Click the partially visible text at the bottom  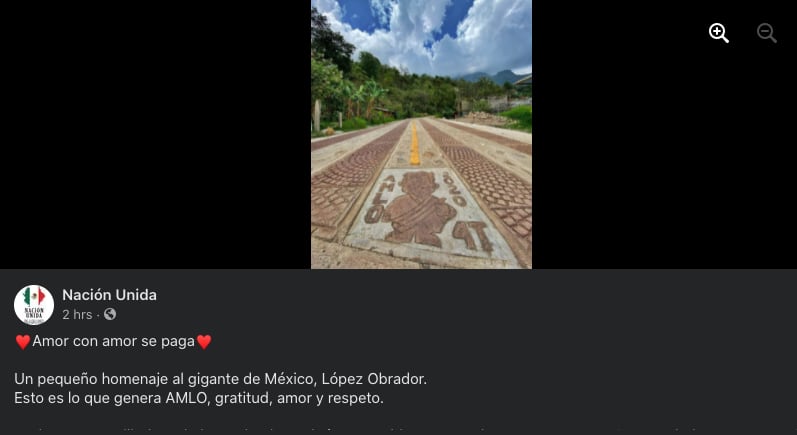click(x=356, y=432)
